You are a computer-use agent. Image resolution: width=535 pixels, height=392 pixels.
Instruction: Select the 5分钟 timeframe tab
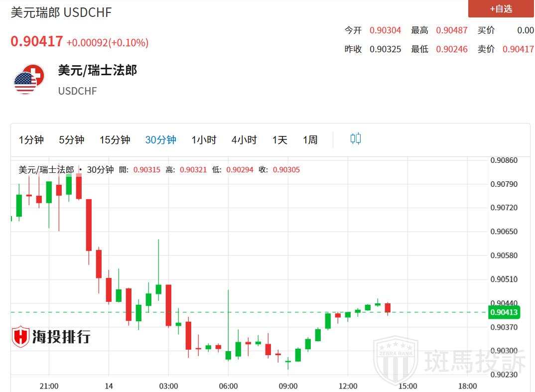click(71, 140)
